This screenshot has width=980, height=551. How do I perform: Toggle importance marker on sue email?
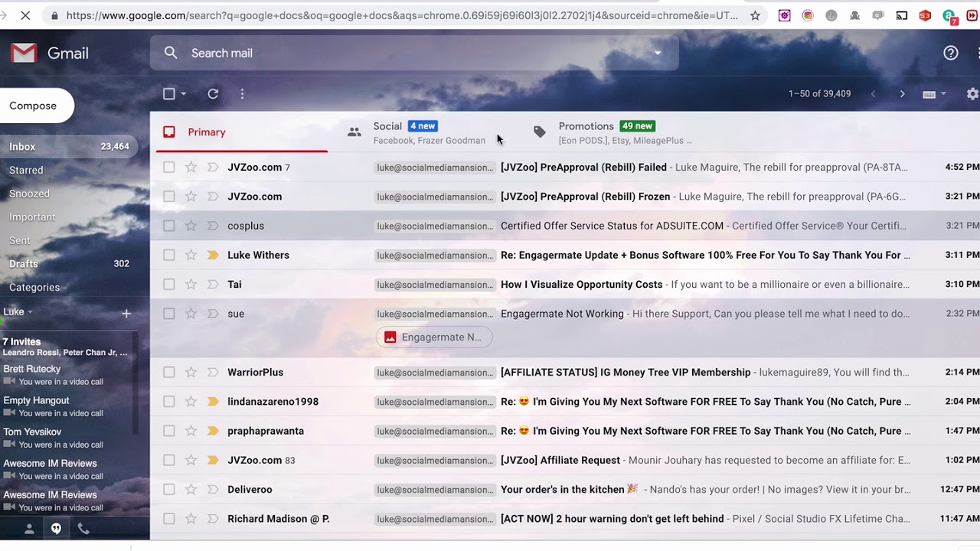point(213,314)
